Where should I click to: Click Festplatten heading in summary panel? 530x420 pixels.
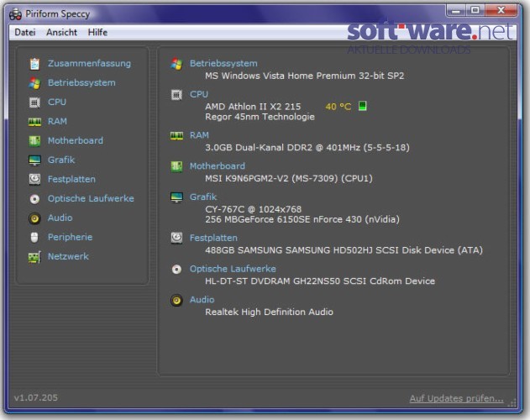pos(213,238)
